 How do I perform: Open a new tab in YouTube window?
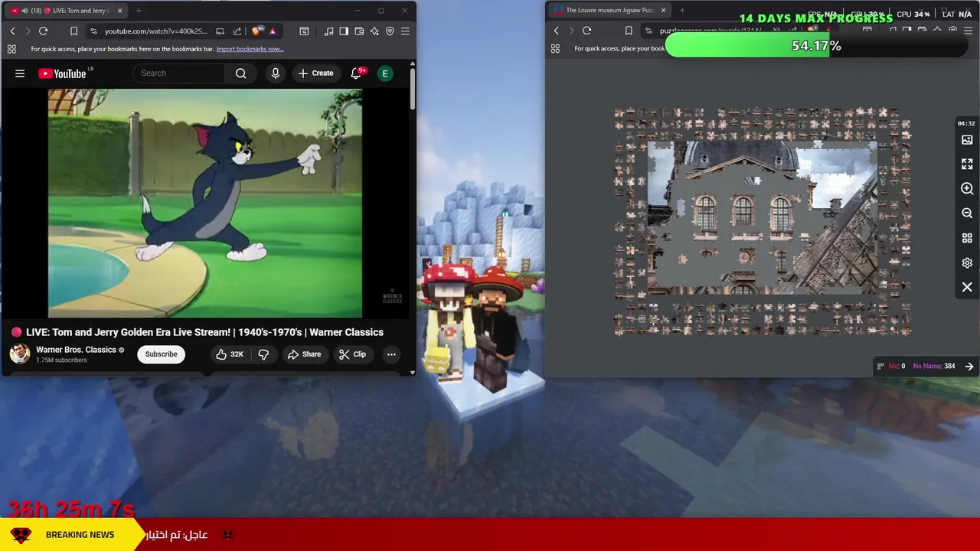click(139, 11)
